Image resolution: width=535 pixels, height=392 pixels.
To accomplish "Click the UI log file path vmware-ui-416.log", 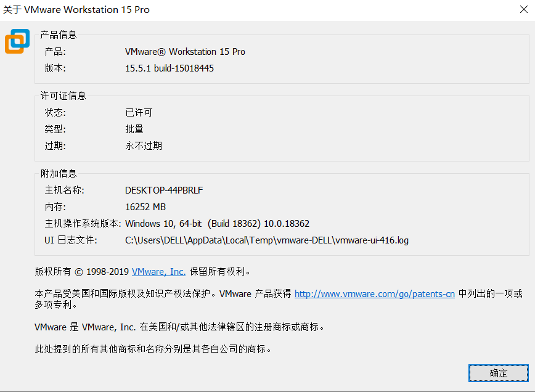I will (266, 240).
